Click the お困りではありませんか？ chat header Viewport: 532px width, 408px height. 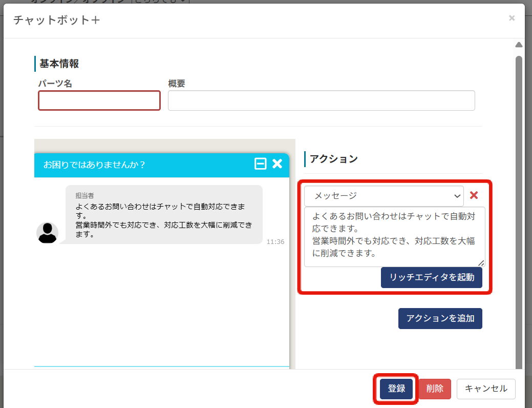coord(95,165)
